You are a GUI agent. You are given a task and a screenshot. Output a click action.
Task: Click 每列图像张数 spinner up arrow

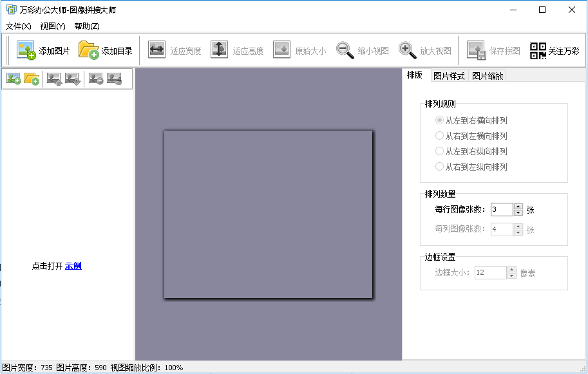tap(518, 226)
